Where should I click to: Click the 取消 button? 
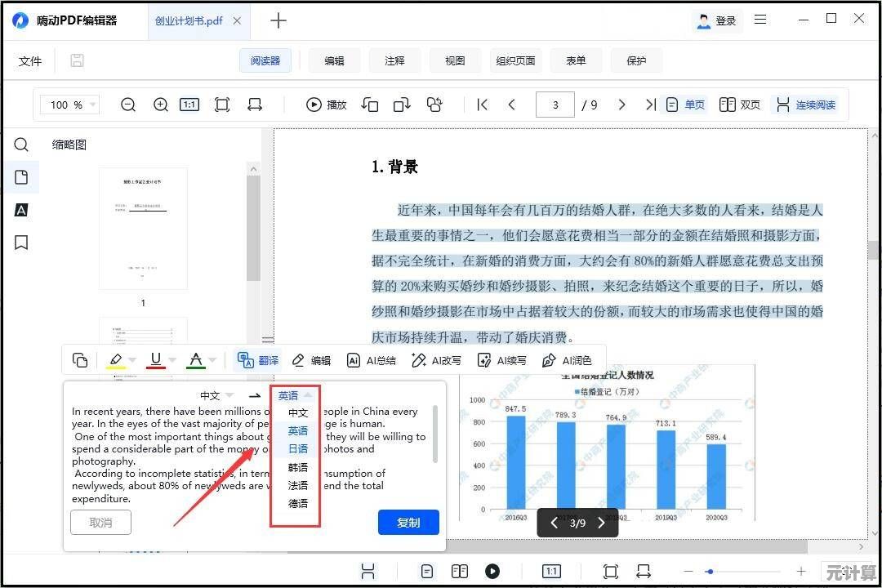click(100, 523)
